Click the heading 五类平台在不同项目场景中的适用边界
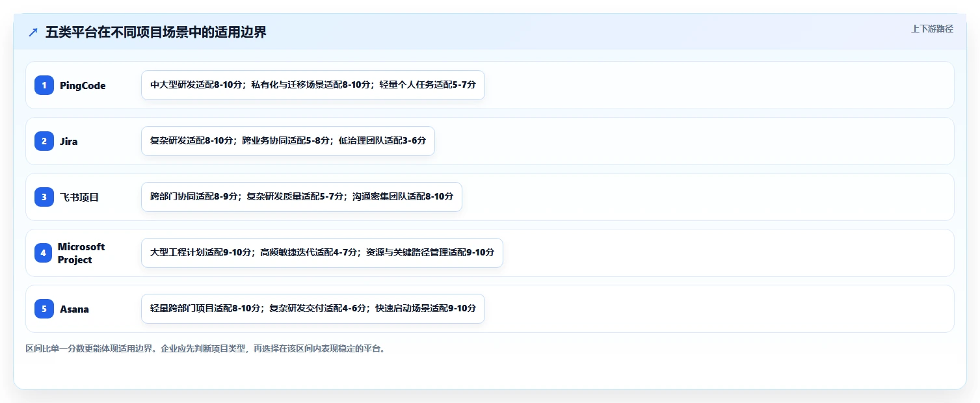Image resolution: width=980 pixels, height=403 pixels. (x=156, y=32)
